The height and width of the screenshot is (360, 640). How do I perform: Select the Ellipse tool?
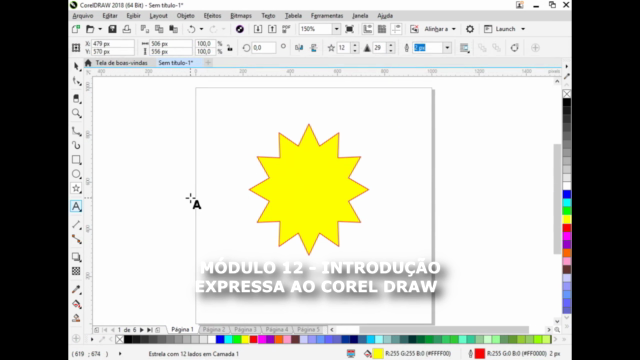pyautogui.click(x=76, y=174)
